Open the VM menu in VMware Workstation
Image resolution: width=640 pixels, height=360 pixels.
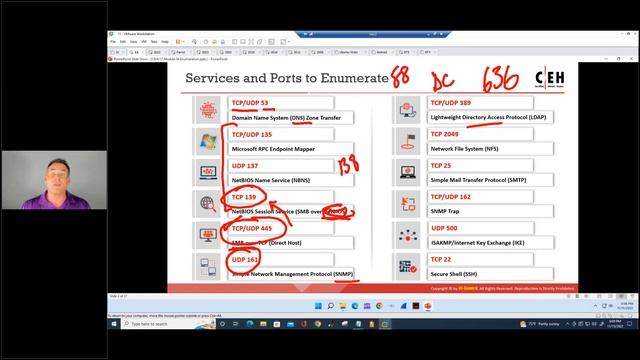[x=144, y=42]
